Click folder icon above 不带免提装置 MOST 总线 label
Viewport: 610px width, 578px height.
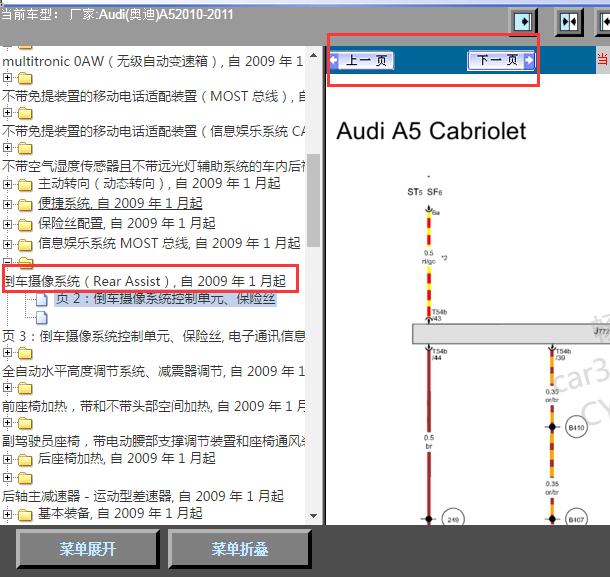coord(25,78)
